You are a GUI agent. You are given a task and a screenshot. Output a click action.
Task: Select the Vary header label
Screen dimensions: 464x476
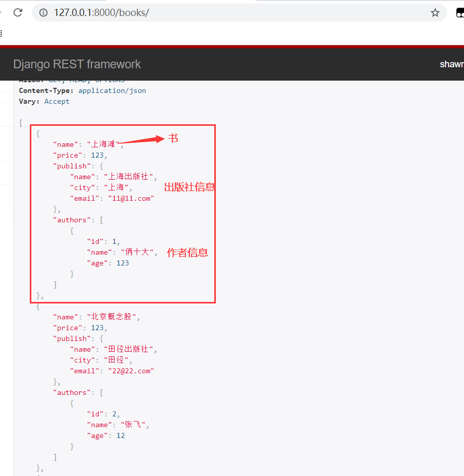(29, 101)
